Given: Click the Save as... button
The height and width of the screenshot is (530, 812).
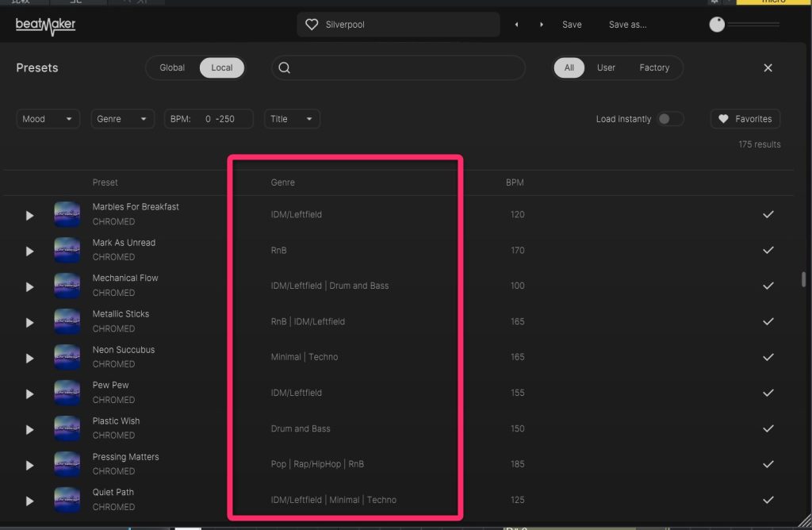Looking at the screenshot, I should [627, 25].
